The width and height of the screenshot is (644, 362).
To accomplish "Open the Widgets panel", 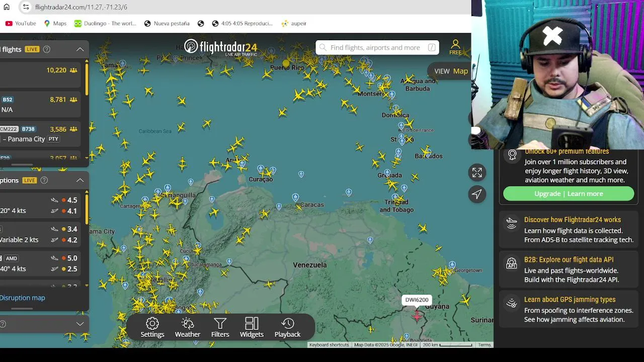I will [x=252, y=327].
